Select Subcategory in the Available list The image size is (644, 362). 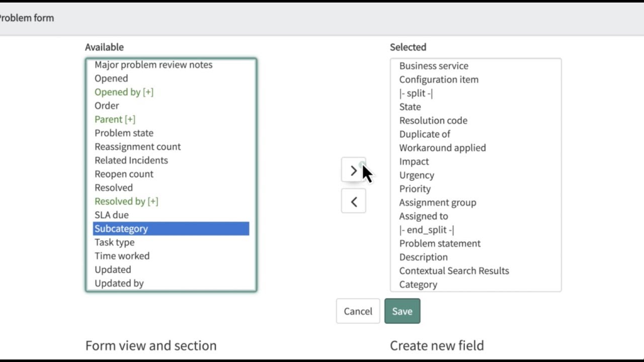point(121,228)
